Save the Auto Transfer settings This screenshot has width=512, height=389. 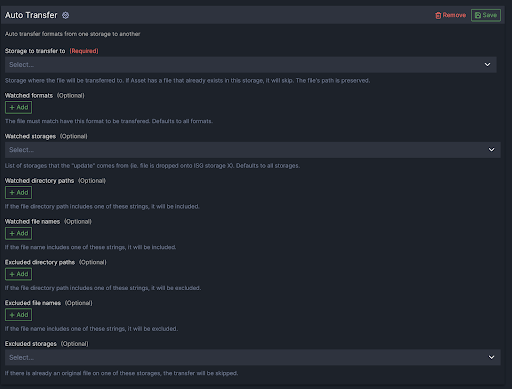click(486, 15)
